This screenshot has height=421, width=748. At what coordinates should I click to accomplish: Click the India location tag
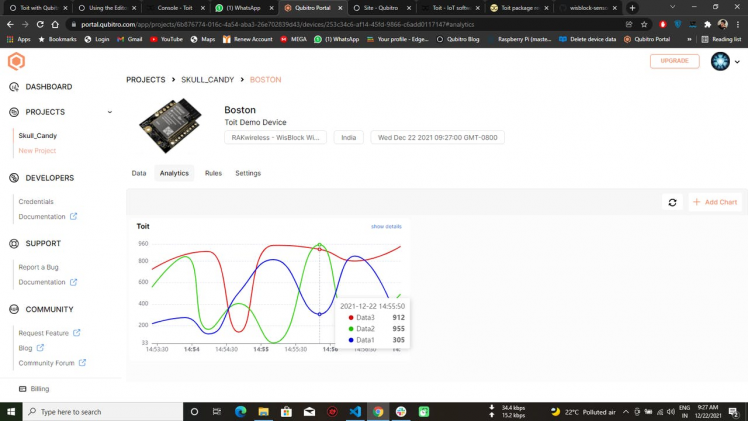[348, 137]
